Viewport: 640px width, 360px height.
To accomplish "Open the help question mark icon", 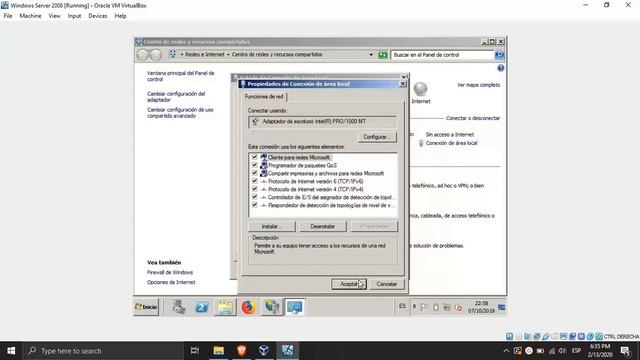I will click(500, 68).
